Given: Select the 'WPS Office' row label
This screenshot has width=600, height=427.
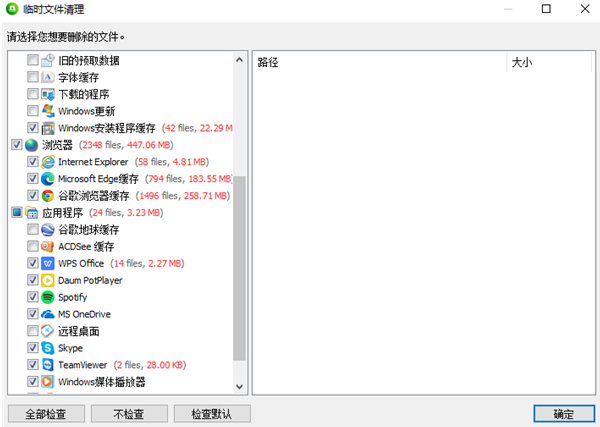Looking at the screenshot, I should coord(81,264).
